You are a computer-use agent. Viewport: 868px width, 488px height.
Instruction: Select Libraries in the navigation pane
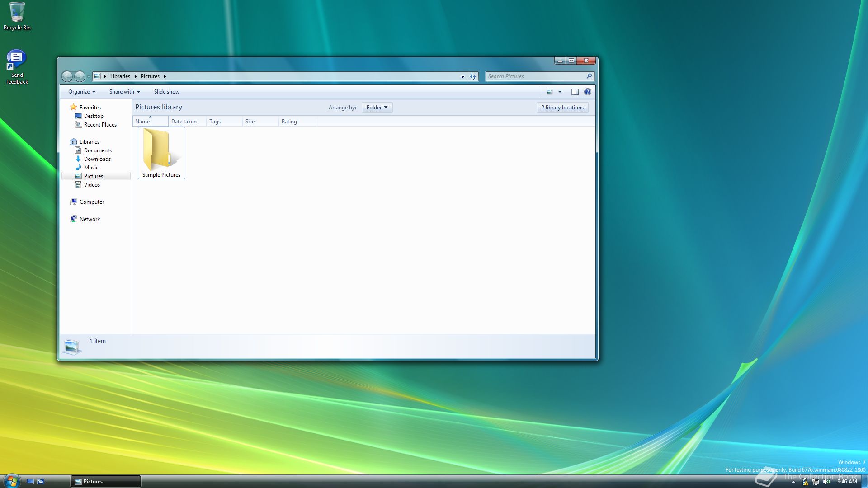coord(89,142)
